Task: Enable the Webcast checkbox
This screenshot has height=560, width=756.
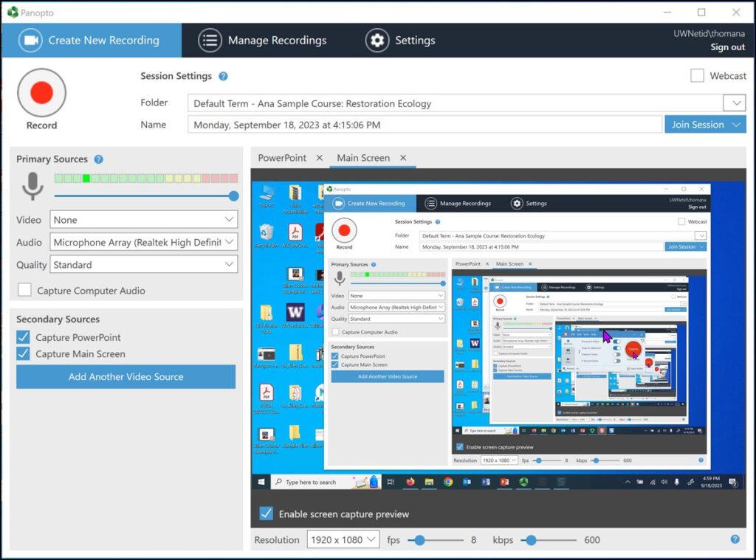Action: coord(697,76)
